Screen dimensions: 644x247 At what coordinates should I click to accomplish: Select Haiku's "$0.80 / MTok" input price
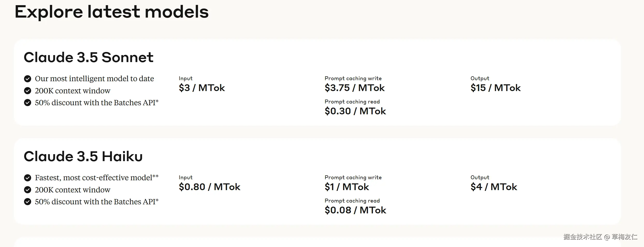pyautogui.click(x=209, y=187)
